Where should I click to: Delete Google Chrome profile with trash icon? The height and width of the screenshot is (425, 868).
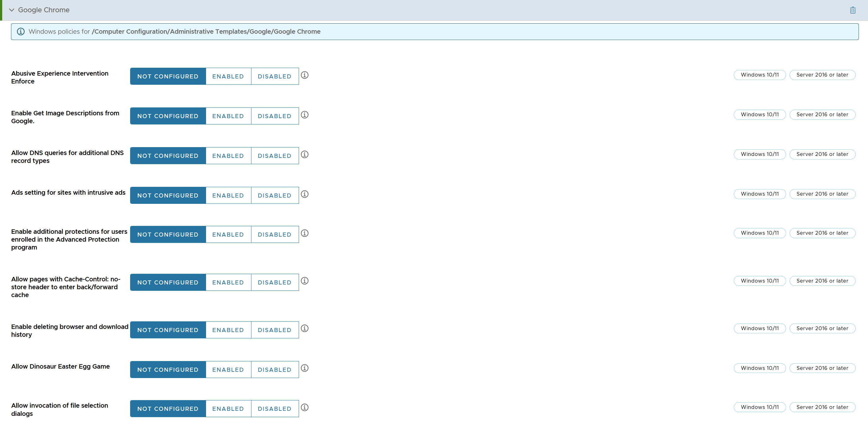(x=853, y=10)
